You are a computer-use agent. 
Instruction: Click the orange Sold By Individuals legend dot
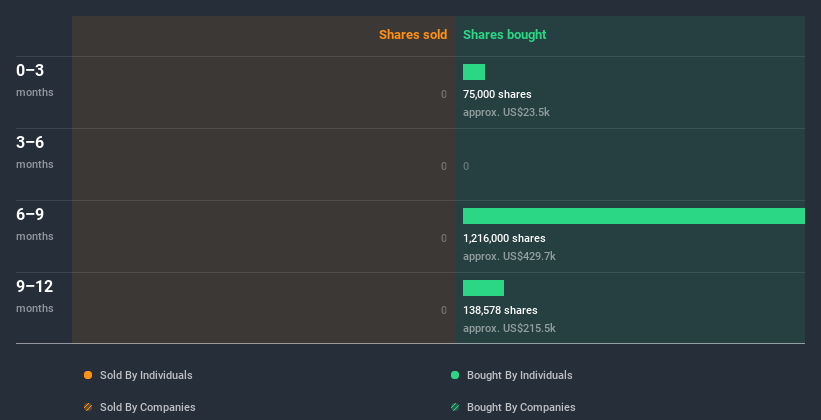(88, 375)
